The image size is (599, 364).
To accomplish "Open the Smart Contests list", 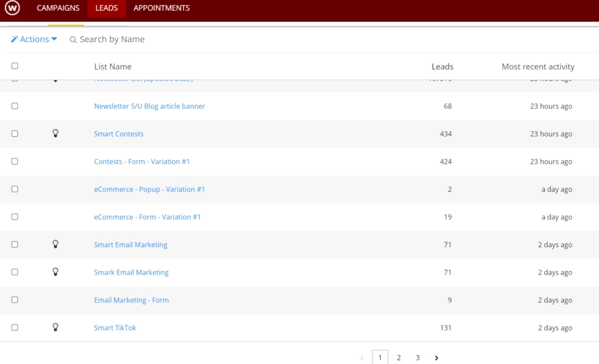I will pos(118,134).
